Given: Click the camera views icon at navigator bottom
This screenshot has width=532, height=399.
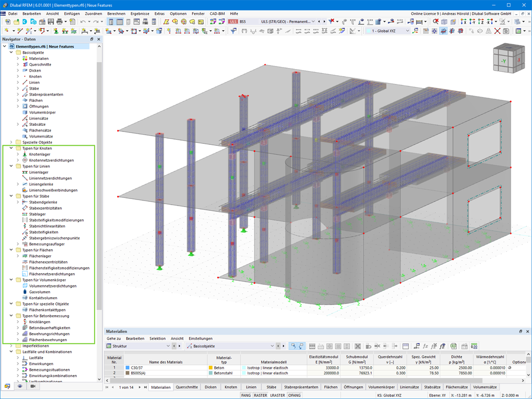Looking at the screenshot, I should [x=33, y=386].
